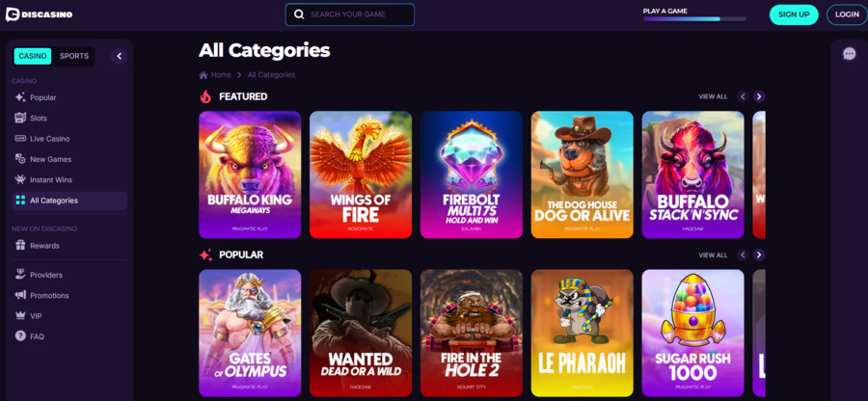This screenshot has height=401, width=868.
Task: Click the Live Casino sidebar icon
Action: point(20,139)
